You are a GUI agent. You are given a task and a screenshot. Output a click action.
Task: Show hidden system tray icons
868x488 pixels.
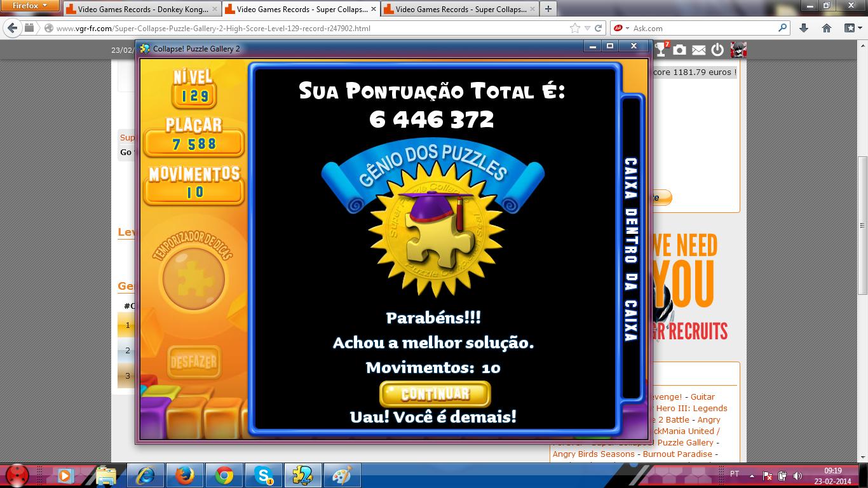coord(752,475)
